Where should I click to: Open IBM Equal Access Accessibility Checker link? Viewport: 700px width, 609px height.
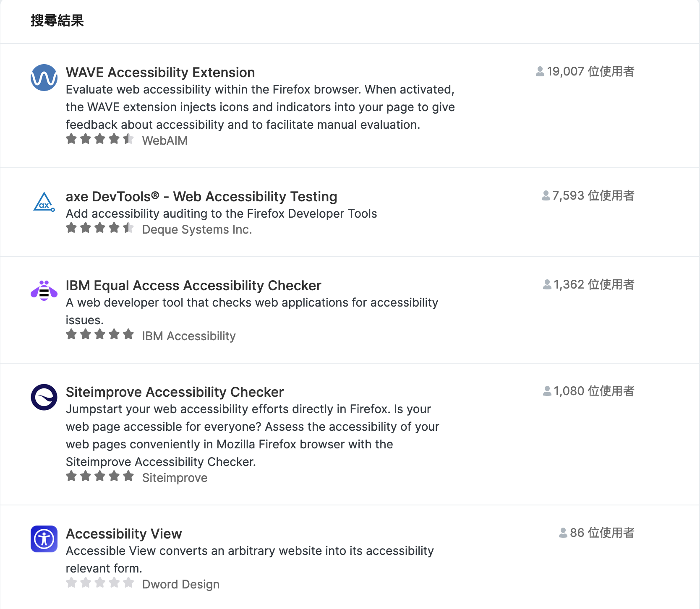pos(193,285)
